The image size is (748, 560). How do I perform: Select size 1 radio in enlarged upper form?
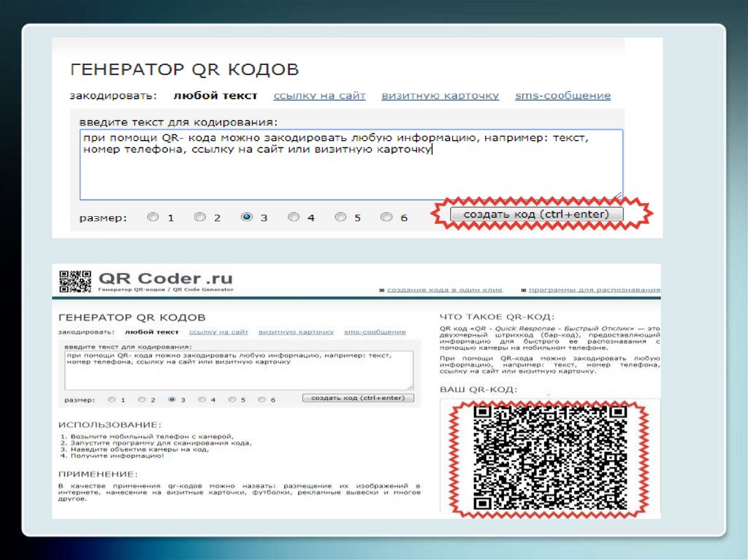[153, 217]
